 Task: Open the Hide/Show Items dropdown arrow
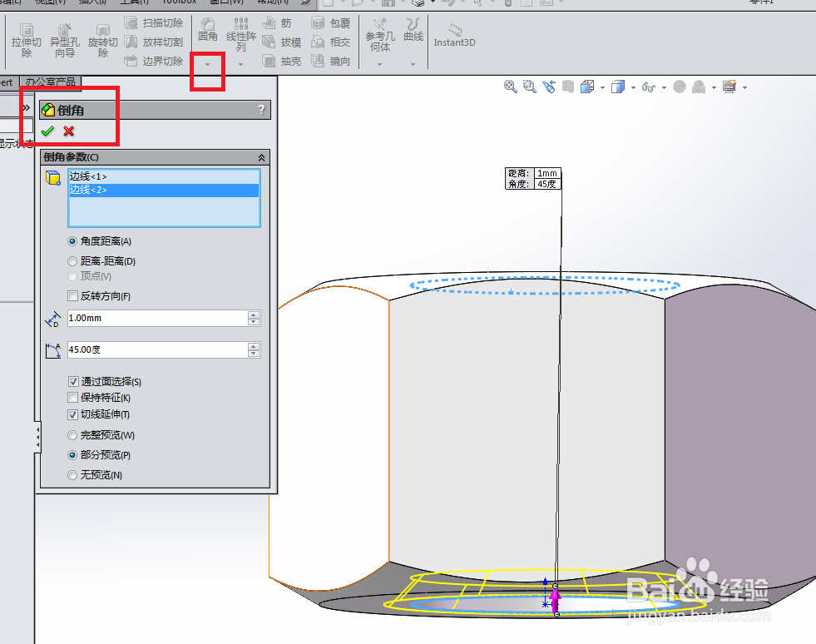pos(664,87)
